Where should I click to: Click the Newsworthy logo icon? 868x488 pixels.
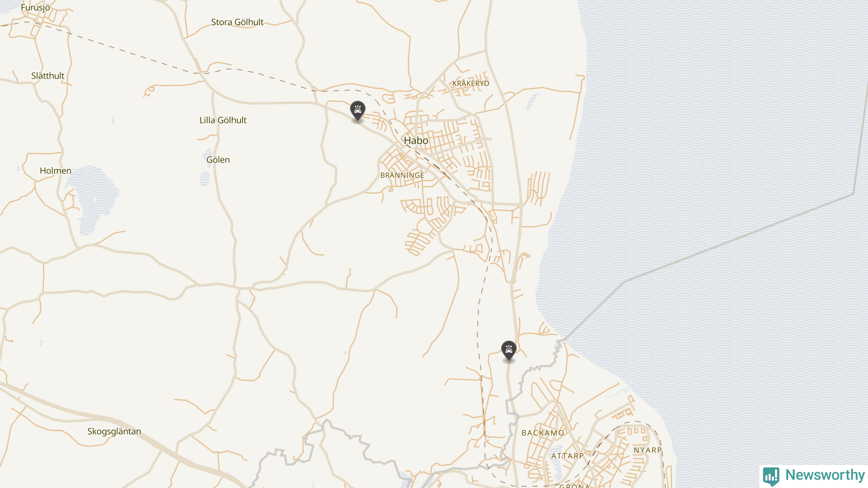pyautogui.click(x=771, y=476)
